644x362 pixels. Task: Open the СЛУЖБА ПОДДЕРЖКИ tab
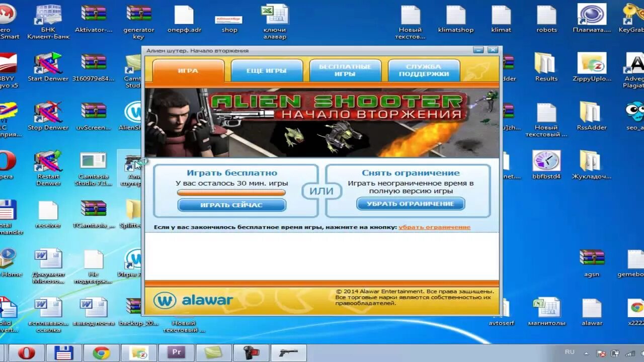pos(424,70)
